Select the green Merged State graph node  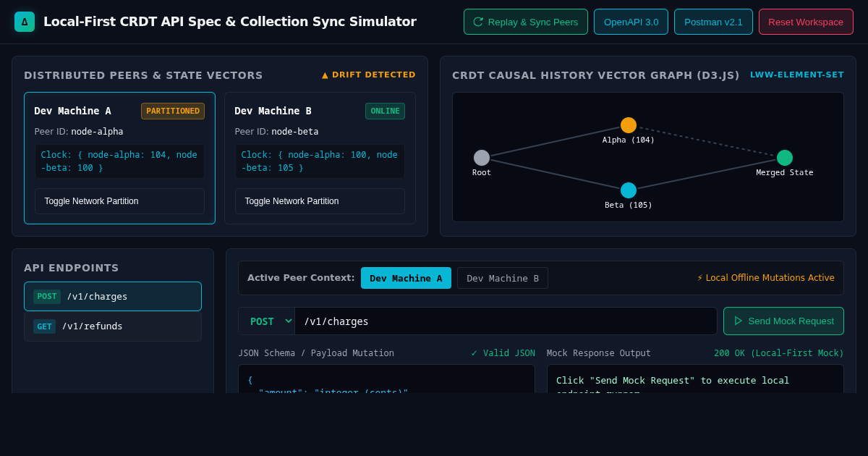(x=785, y=158)
